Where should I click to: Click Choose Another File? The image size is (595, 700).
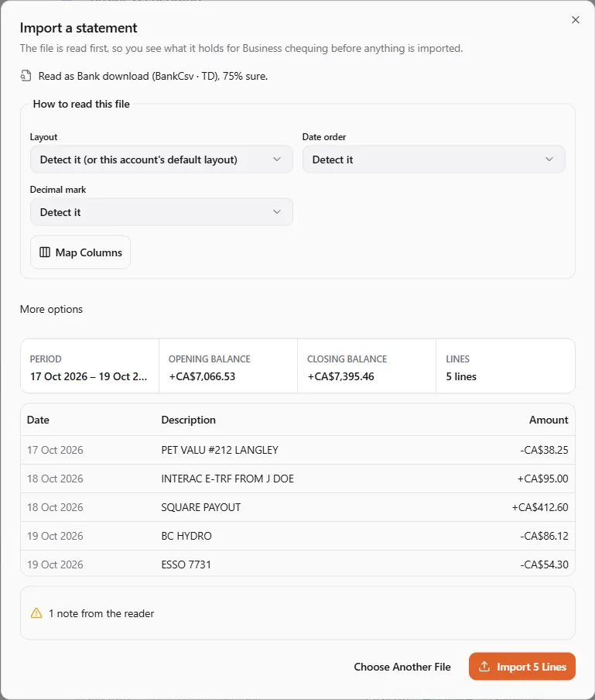pyautogui.click(x=402, y=667)
